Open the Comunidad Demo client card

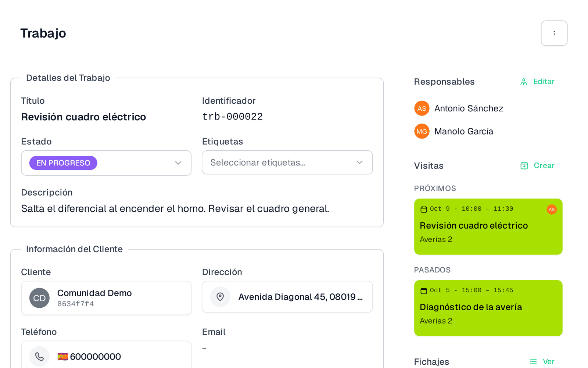tap(106, 298)
